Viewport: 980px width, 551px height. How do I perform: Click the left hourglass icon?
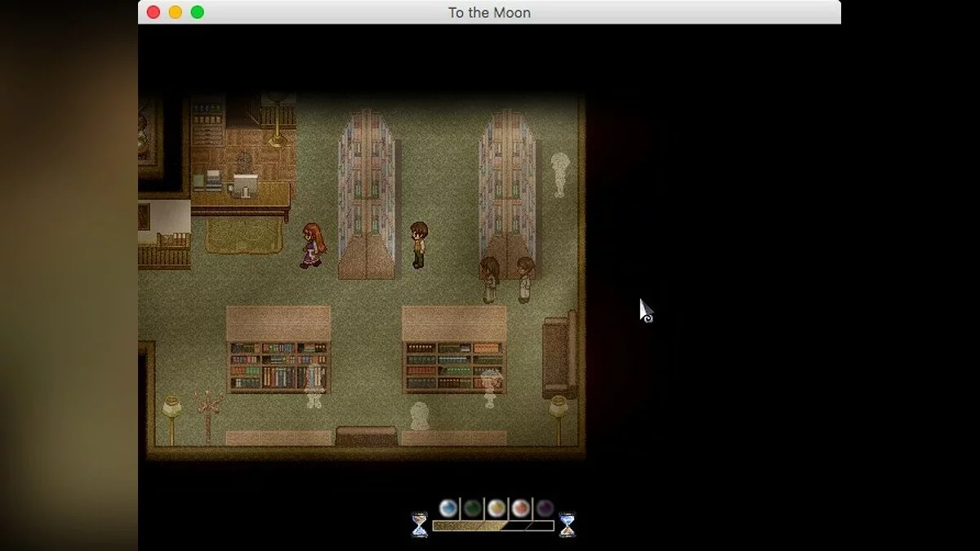tap(419, 524)
